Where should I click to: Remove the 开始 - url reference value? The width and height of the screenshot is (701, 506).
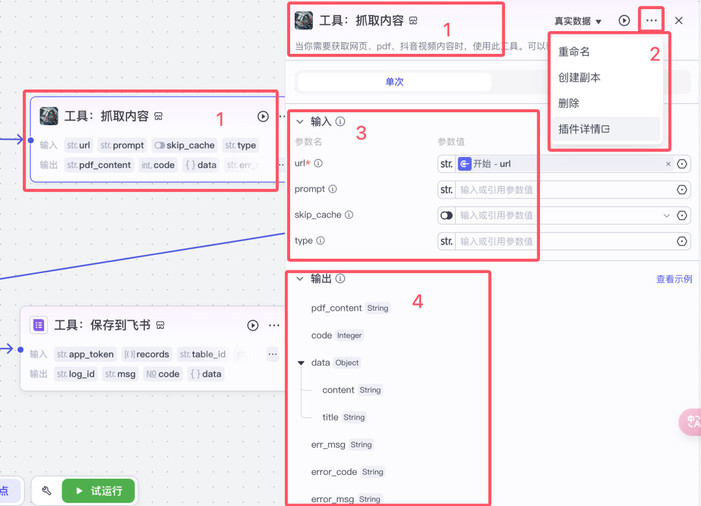pos(668,164)
